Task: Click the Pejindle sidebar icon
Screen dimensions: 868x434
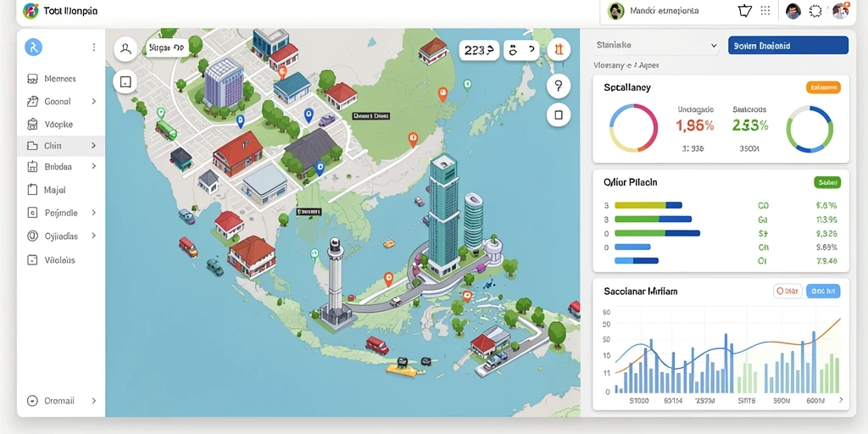Action: pos(32,213)
